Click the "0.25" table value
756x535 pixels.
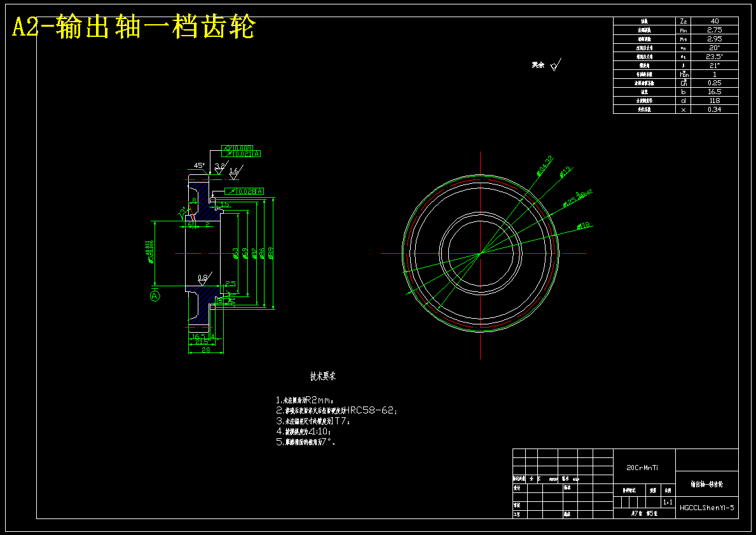point(715,83)
